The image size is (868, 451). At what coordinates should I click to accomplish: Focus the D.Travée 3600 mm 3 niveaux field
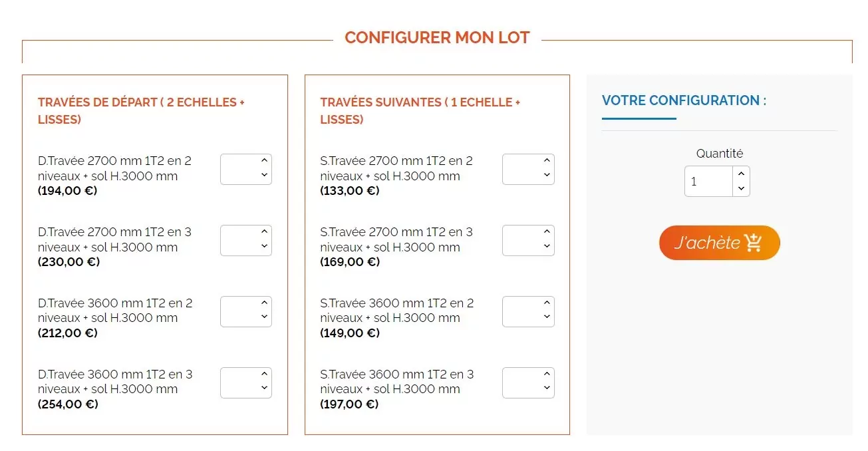tap(239, 382)
